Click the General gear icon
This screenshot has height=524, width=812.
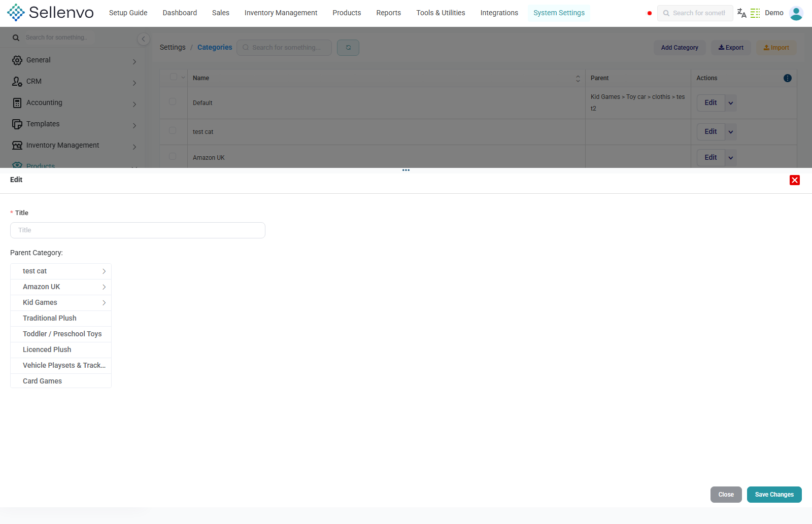(17, 60)
